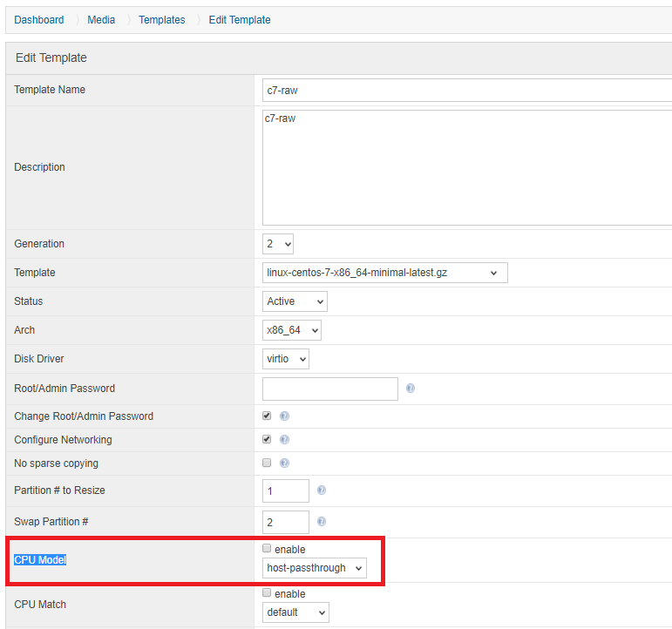Click help icon beside Change Root/Admin Password
The height and width of the screenshot is (629, 672).
284,416
